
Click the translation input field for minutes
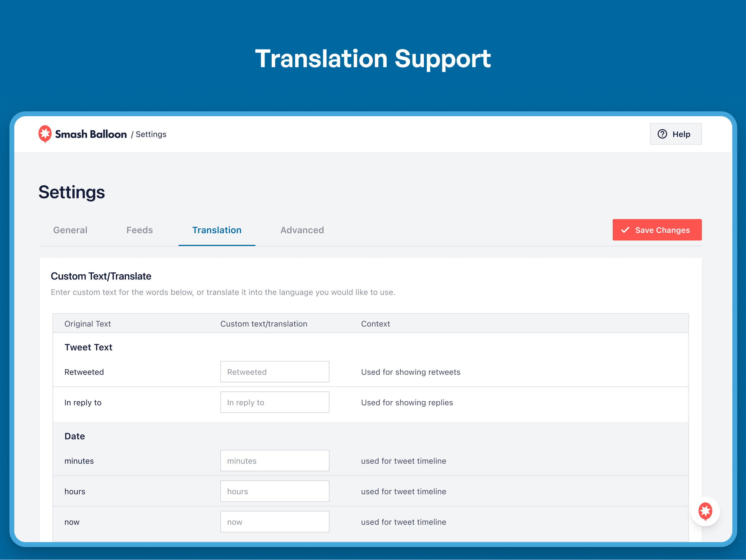pyautogui.click(x=274, y=460)
